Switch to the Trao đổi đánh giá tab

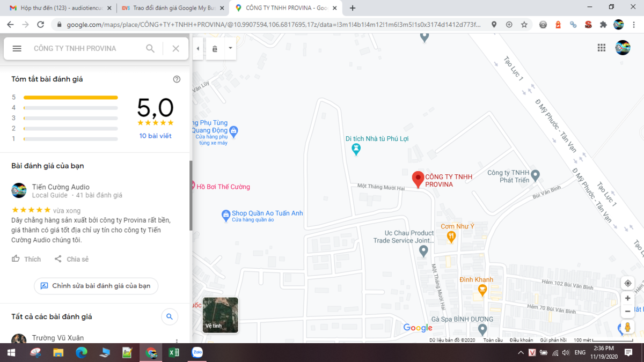pos(173,8)
